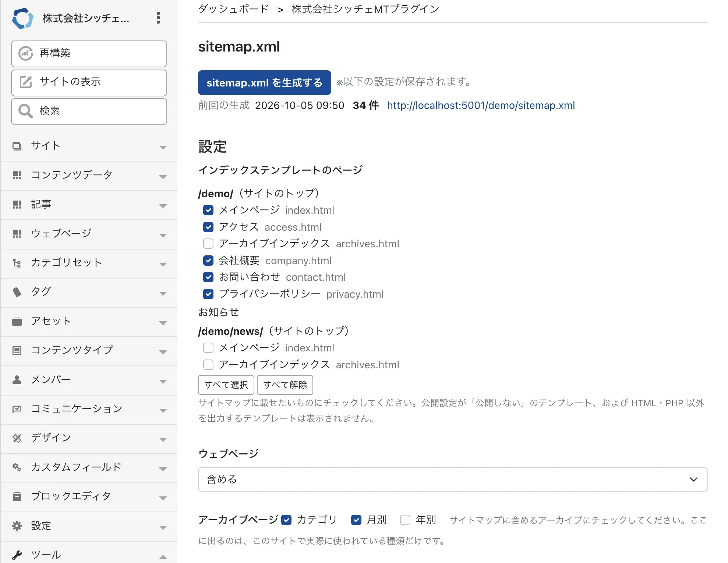Uncheck the 月別 archive checkbox

pyautogui.click(x=356, y=520)
